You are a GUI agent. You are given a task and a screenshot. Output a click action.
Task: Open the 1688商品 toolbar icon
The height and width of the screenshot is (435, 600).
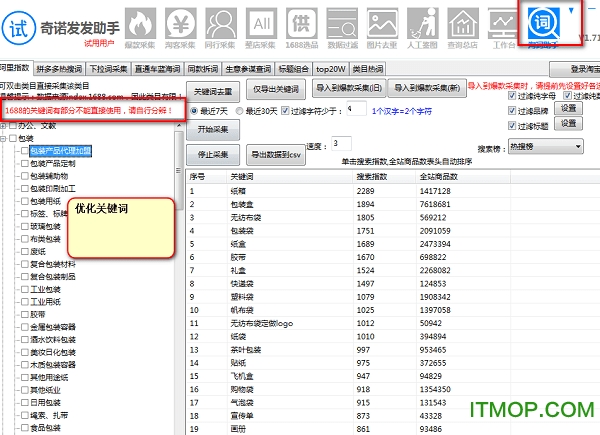pyautogui.click(x=302, y=25)
